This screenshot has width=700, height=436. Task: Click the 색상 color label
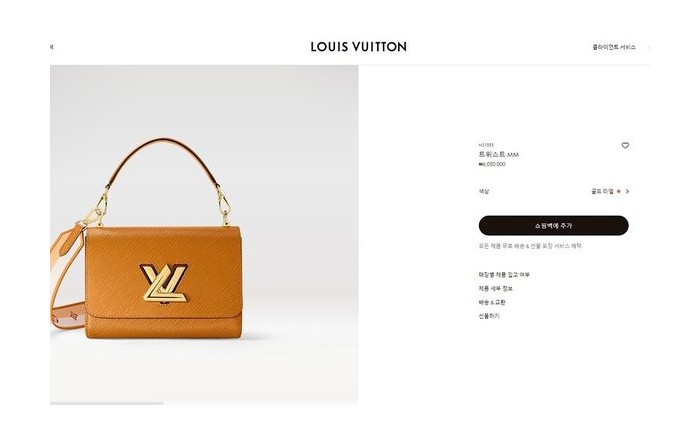484,191
